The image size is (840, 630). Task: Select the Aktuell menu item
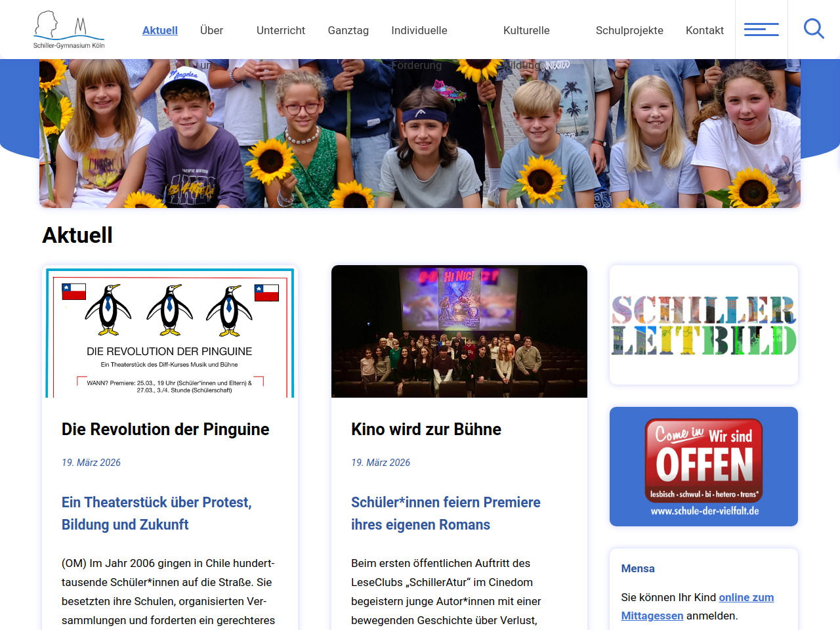pyautogui.click(x=160, y=30)
